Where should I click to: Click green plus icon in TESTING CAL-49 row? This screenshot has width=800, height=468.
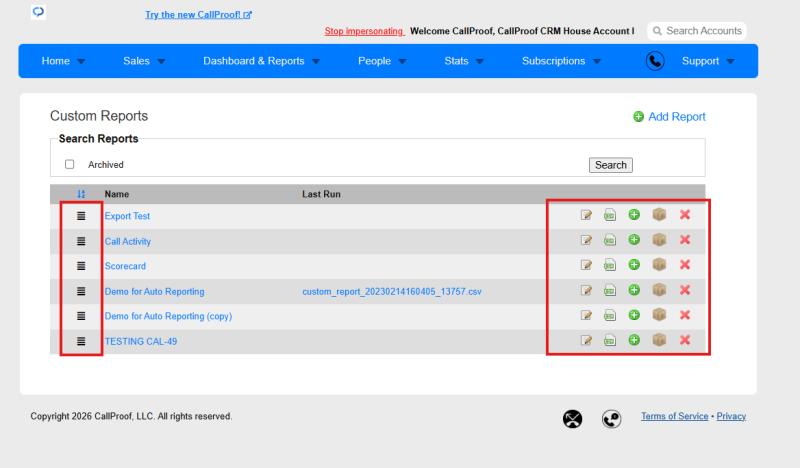click(634, 340)
